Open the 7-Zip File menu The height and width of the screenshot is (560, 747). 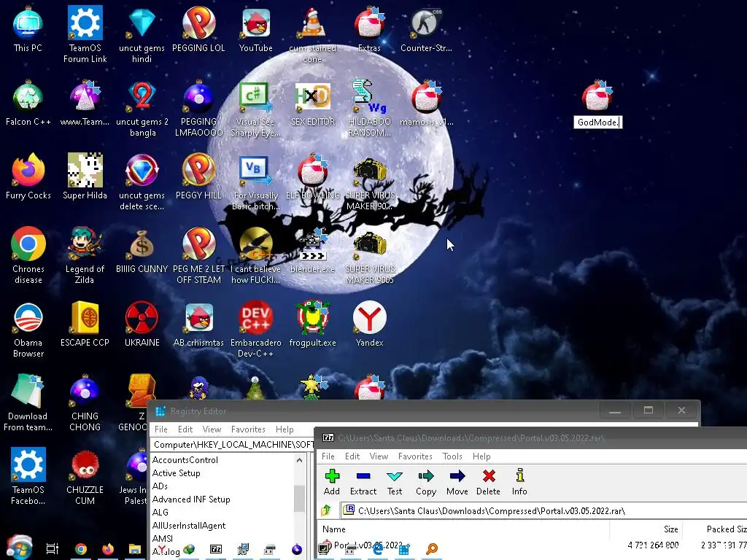coord(328,456)
